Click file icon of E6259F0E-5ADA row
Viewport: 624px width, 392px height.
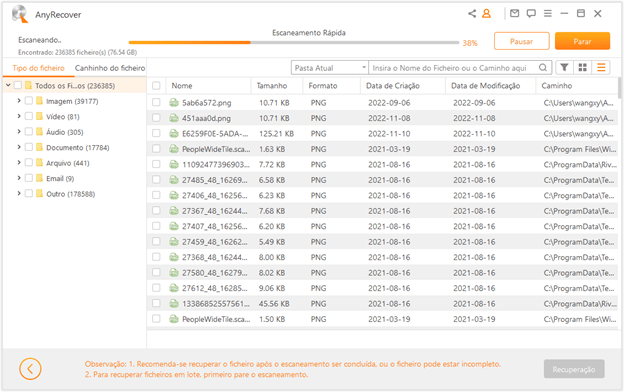(x=174, y=134)
